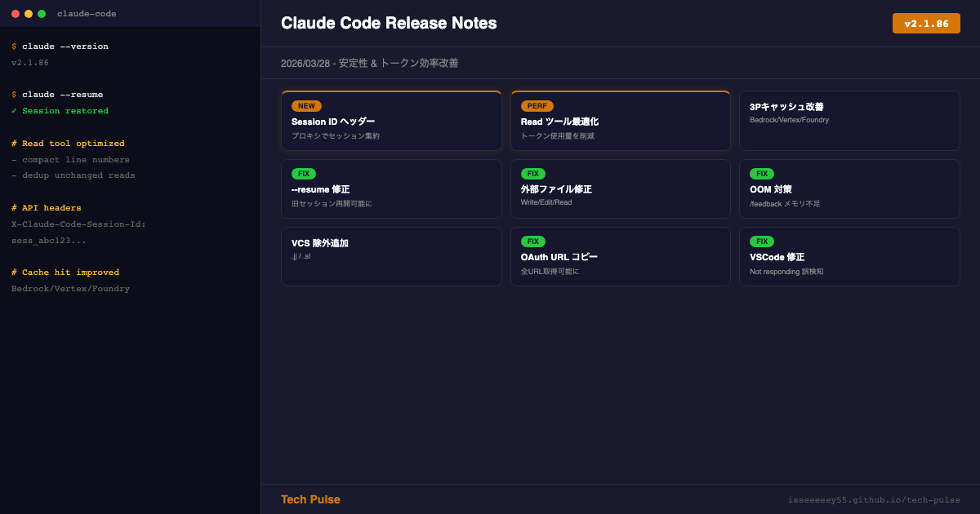
Task: Open the VCS 除外追加 card
Action: [391, 256]
